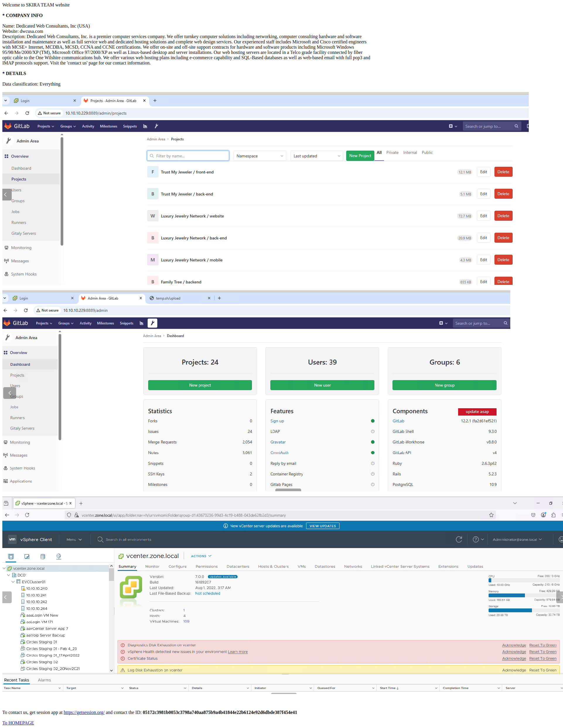This screenshot has width=563, height=728.
Task: Open the Namespace dropdown filter
Action: click(x=260, y=156)
